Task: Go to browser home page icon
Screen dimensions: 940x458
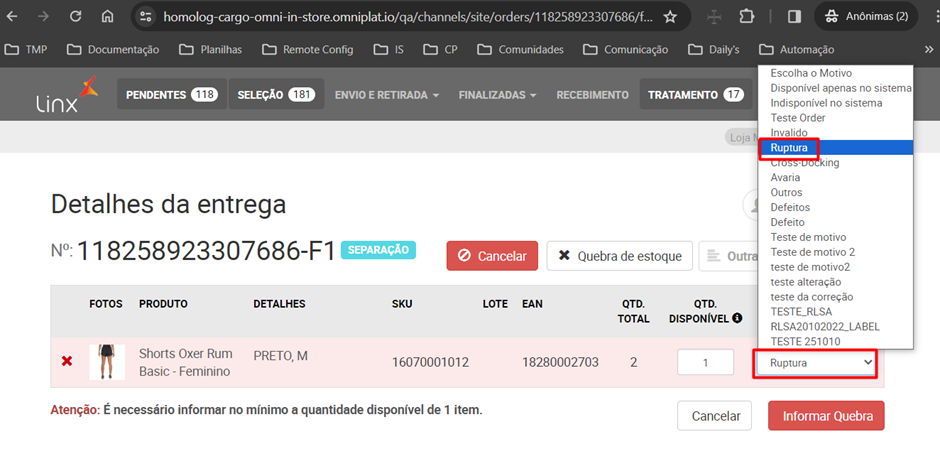Action: pos(108,17)
